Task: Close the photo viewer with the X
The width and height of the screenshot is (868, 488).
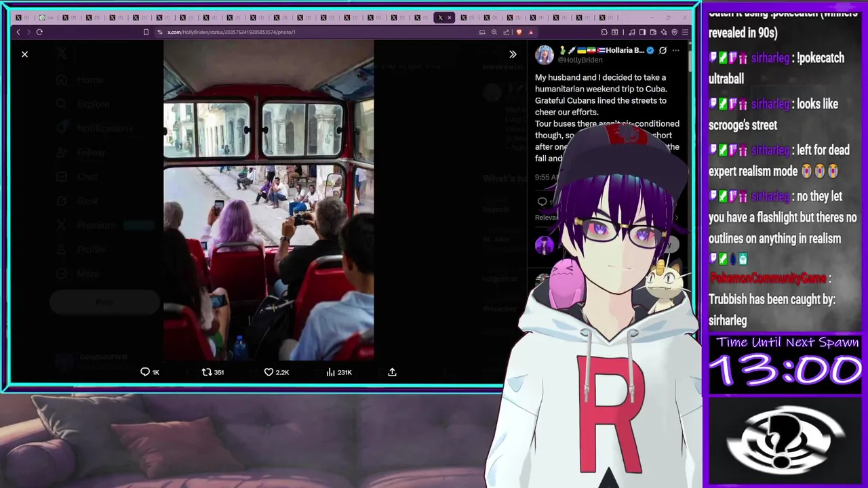Action: [x=24, y=54]
